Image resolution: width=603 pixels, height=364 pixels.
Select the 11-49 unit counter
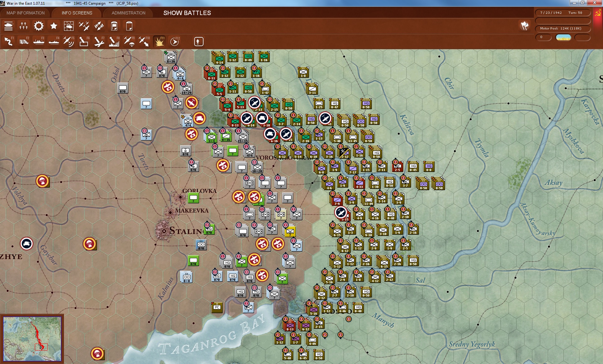(x=368, y=200)
